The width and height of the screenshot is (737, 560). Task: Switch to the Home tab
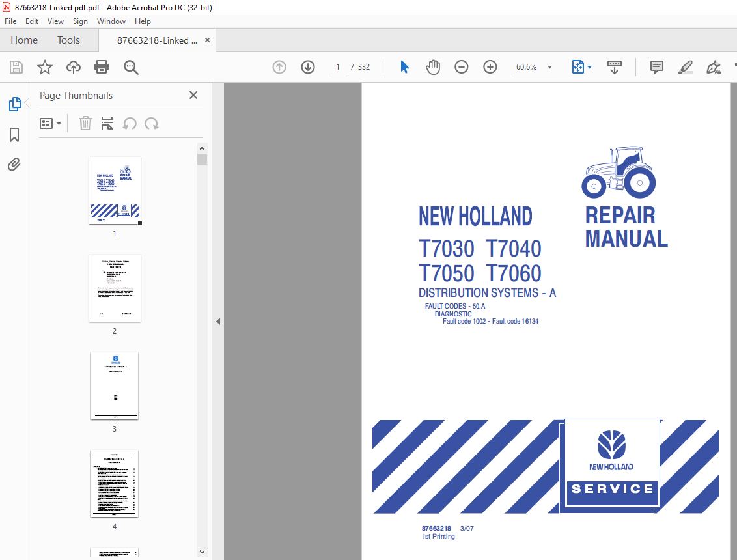click(24, 40)
